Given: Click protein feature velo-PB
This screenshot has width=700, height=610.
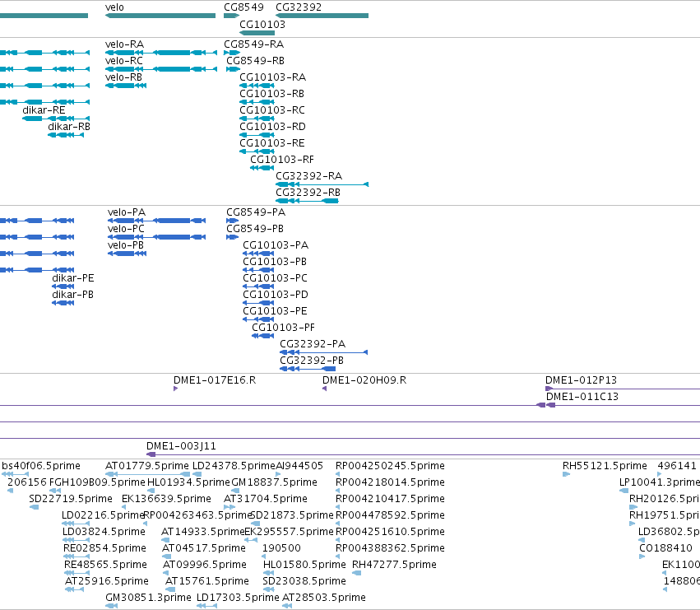Looking at the screenshot, I should [127, 254].
